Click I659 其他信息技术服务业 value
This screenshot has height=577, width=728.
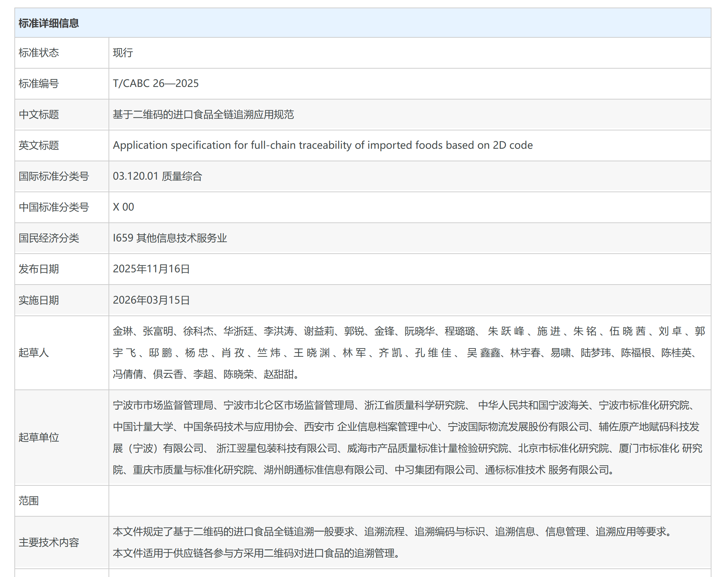[x=170, y=238]
